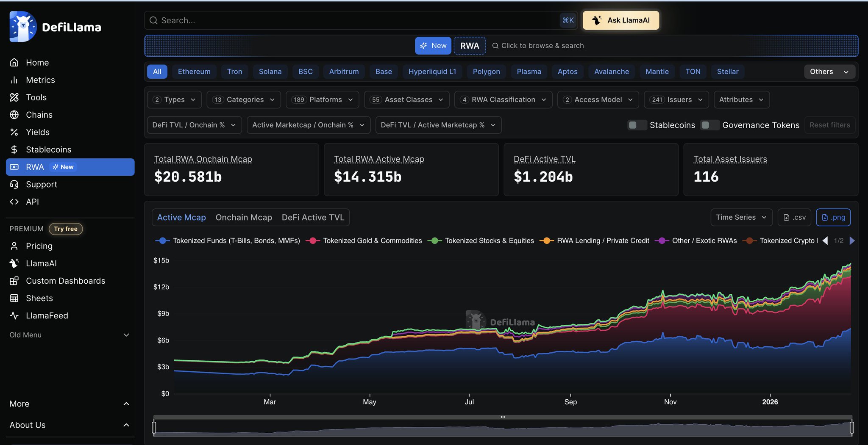Switch to the Onchain Mcap tab
868x445 pixels.
[244, 217]
